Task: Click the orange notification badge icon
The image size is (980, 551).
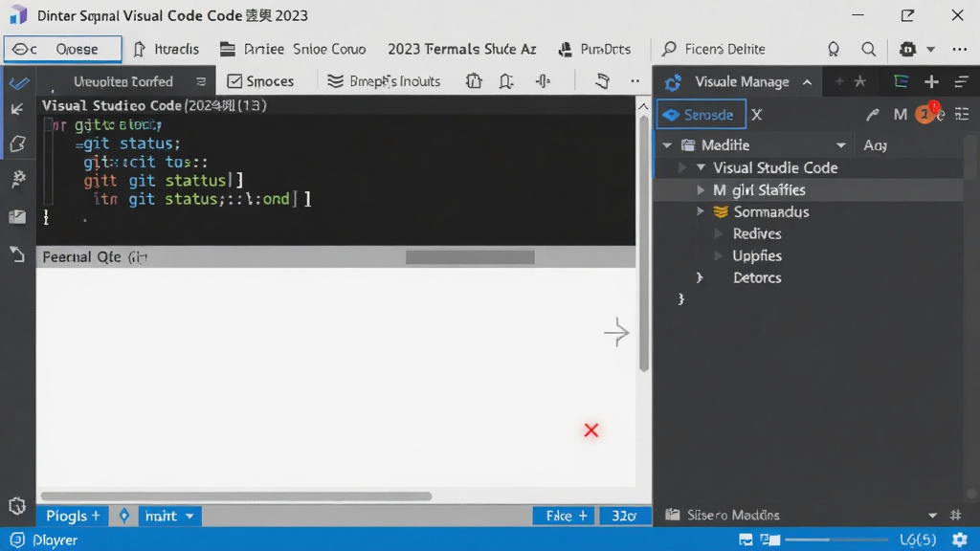Action: [926, 114]
